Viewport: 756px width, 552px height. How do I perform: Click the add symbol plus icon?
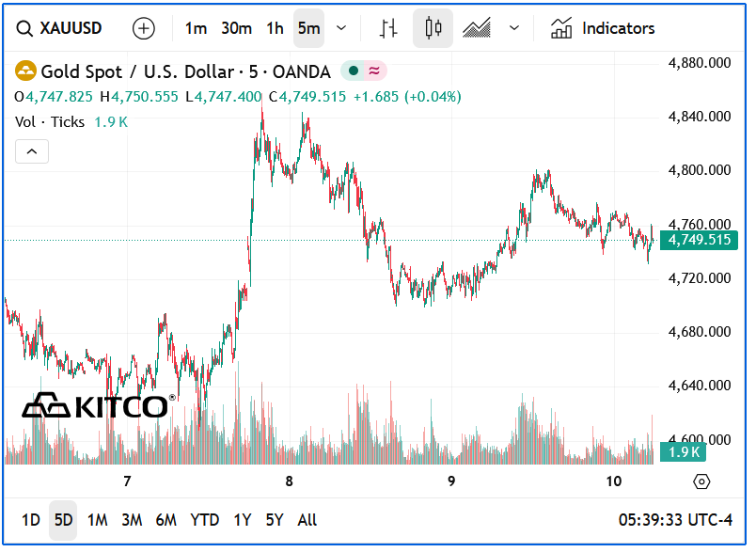144,28
